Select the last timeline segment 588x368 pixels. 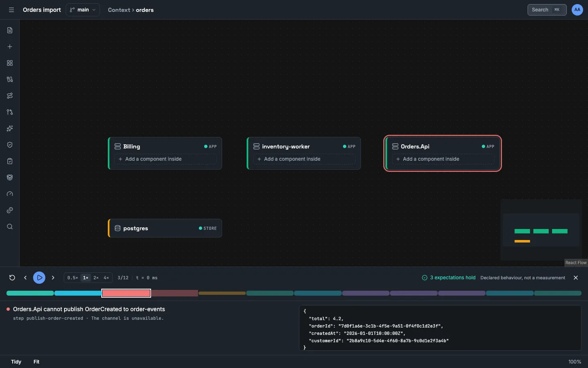pos(558,293)
